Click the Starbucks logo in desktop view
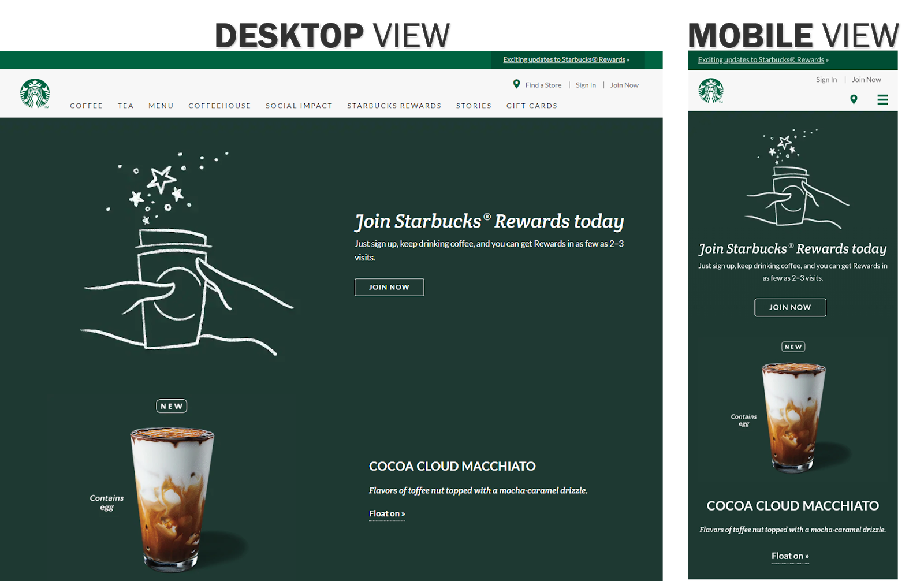The height and width of the screenshot is (581, 924). pos(35,94)
